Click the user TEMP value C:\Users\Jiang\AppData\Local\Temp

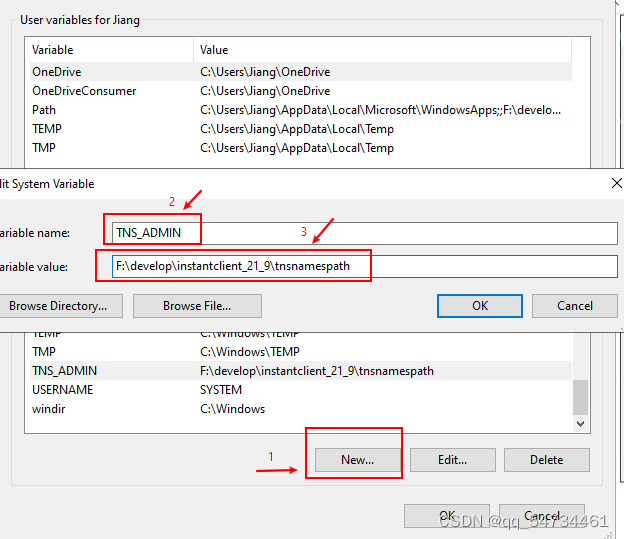297,129
